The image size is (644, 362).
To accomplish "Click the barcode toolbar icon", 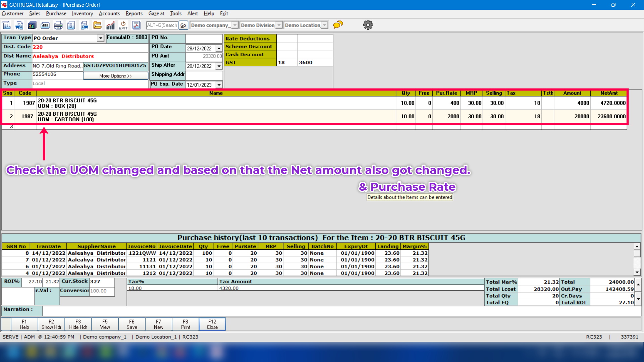I will [x=45, y=25].
